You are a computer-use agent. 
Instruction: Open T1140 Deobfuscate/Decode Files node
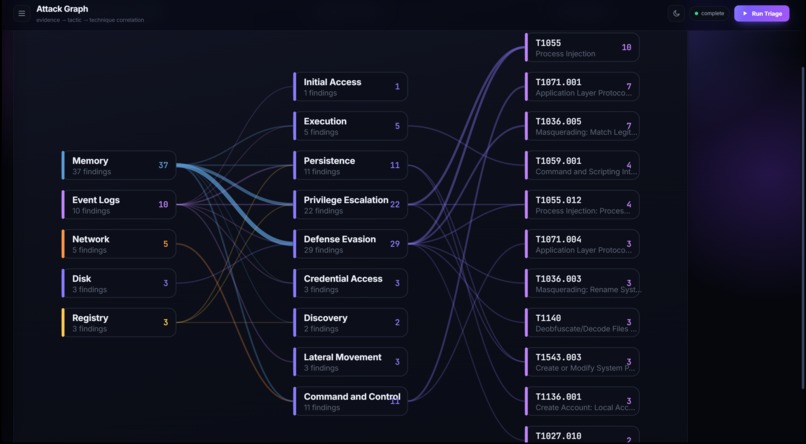click(582, 322)
